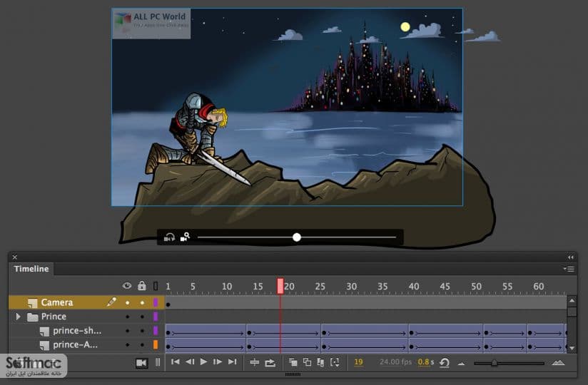Go to the first frame
The width and height of the screenshot is (588, 385).
pos(175,361)
